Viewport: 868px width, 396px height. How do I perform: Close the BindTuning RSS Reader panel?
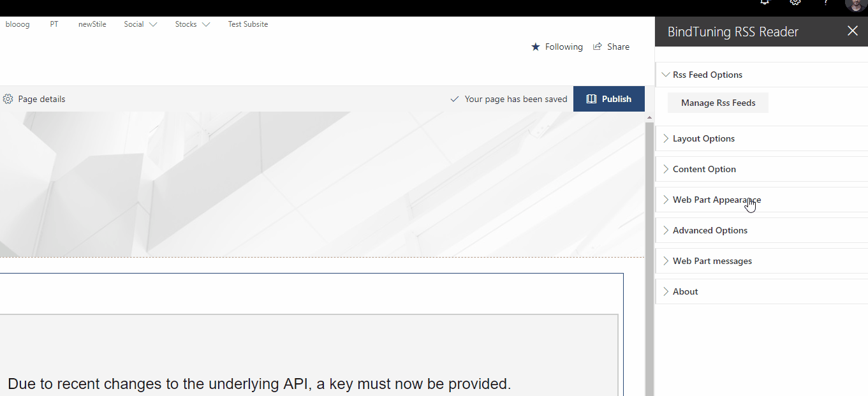click(853, 31)
